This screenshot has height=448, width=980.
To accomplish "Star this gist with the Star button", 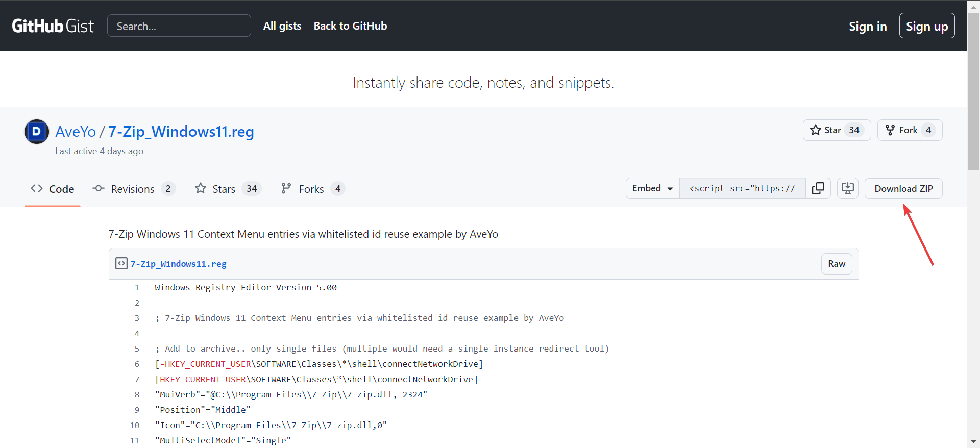I will [x=837, y=130].
